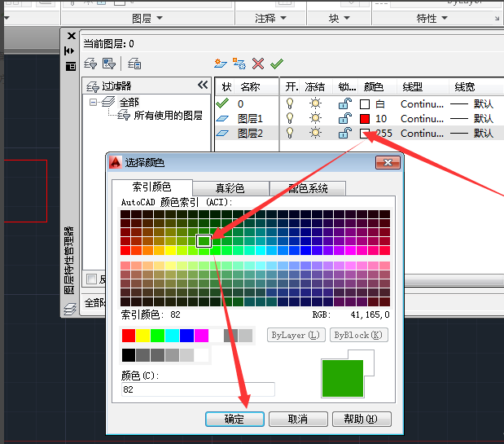This screenshot has height=444, width=504.
Task: Toggle auto-hide on the layer palette
Action: tap(69, 51)
